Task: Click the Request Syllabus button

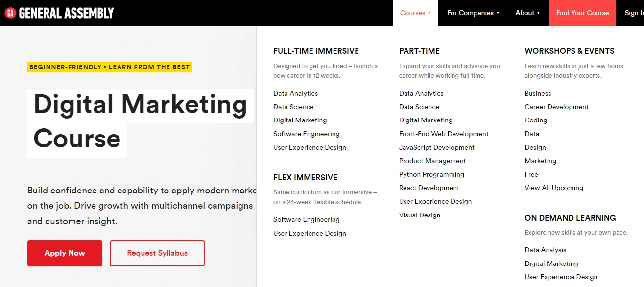Action: [x=157, y=253]
